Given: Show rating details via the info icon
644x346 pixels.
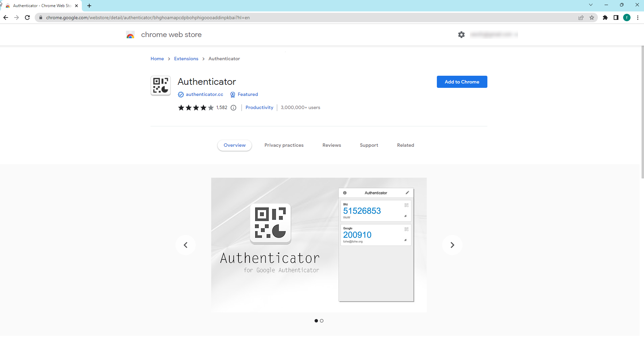Looking at the screenshot, I should [x=233, y=108].
